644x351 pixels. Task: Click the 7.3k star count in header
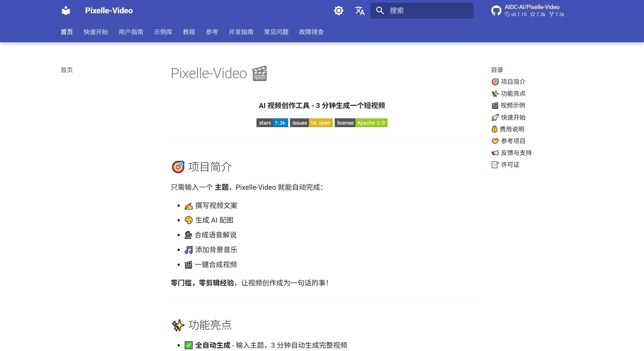point(538,15)
